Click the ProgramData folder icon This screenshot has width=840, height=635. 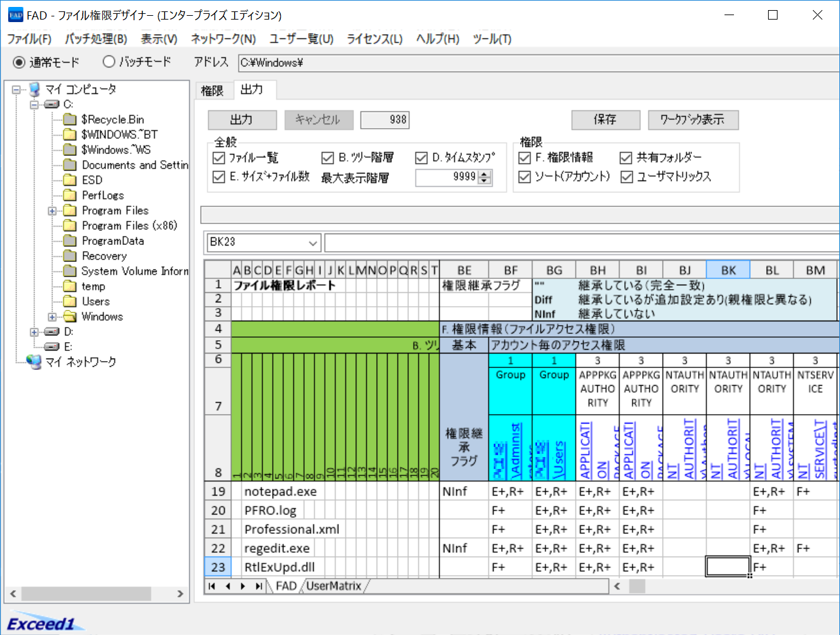[70, 240]
